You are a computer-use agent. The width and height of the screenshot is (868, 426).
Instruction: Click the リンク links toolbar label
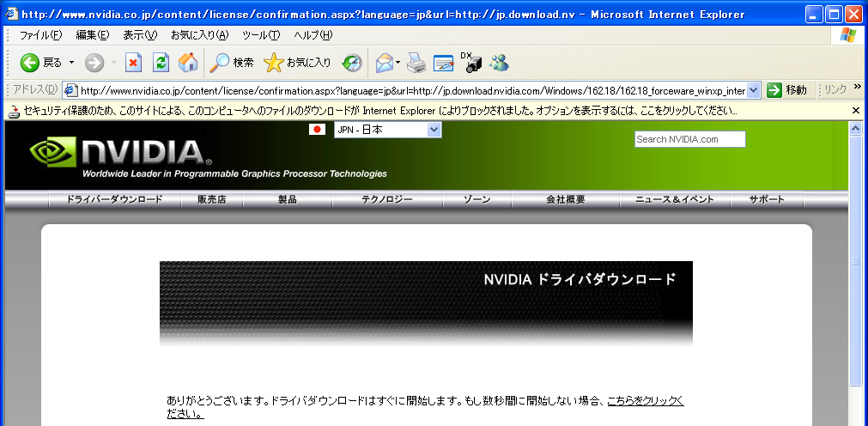(835, 90)
